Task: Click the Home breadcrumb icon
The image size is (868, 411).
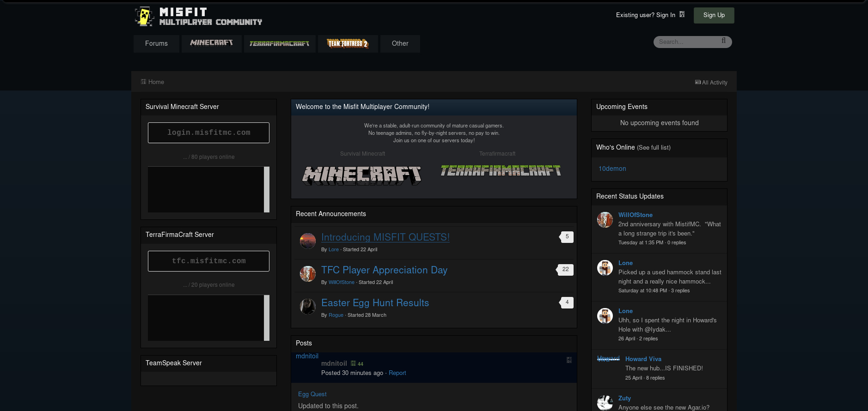Action: (143, 82)
